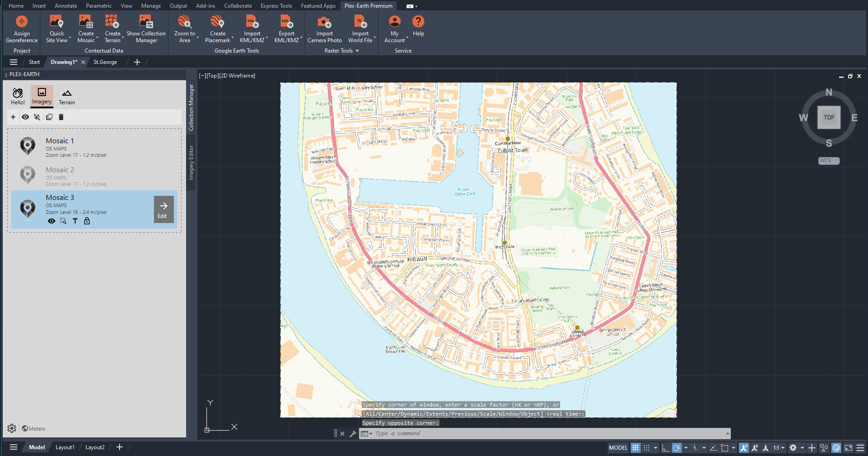This screenshot has width=868, height=456.
Task: Click the text label icon in Mosaic 3
Action: pyautogui.click(x=75, y=221)
